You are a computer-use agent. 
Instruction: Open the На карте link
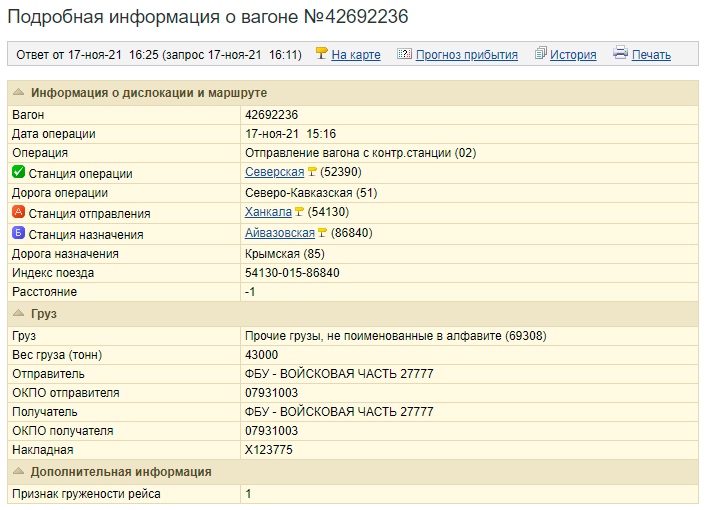[356, 55]
